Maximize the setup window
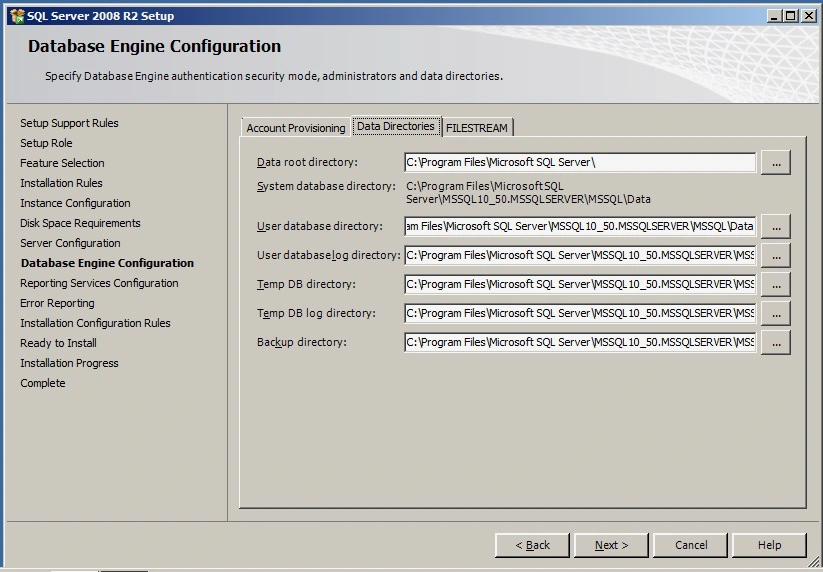Screen dimensions: 823x572 pyautogui.click(x=790, y=15)
